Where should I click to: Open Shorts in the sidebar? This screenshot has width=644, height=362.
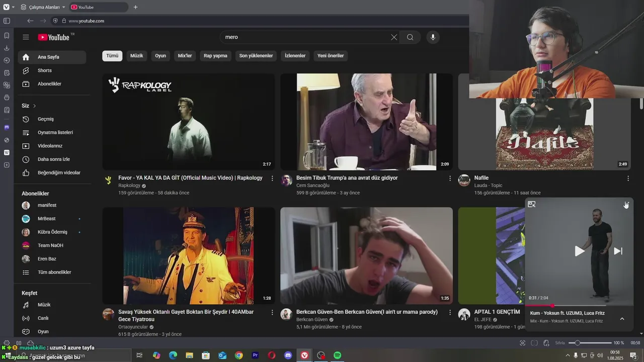pyautogui.click(x=52, y=70)
